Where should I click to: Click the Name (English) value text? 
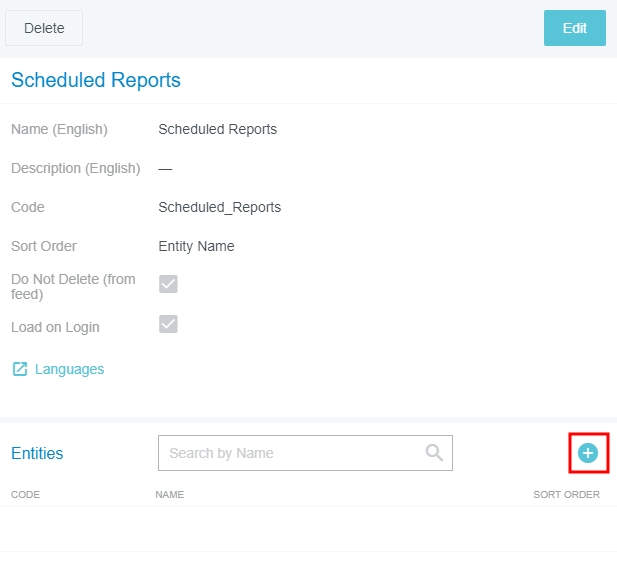[x=217, y=129]
